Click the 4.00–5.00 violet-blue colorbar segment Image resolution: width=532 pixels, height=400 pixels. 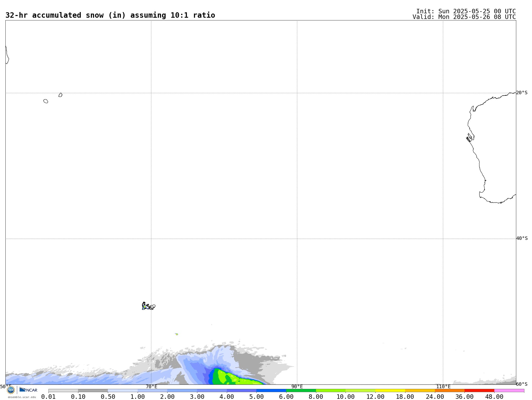(242, 391)
